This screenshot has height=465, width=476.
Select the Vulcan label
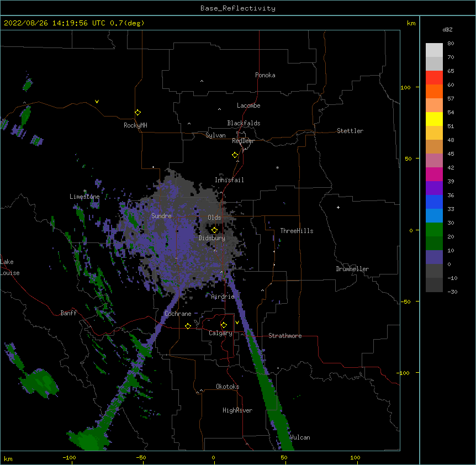coord(300,437)
